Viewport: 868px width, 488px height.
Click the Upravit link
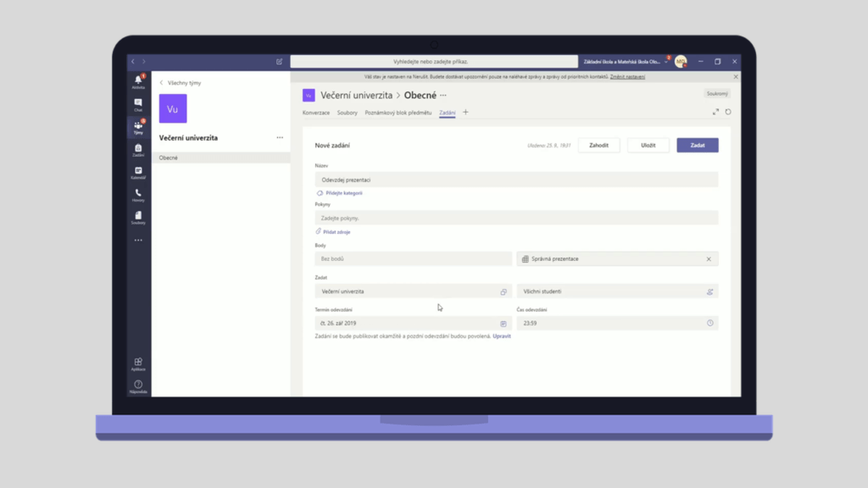tap(502, 336)
